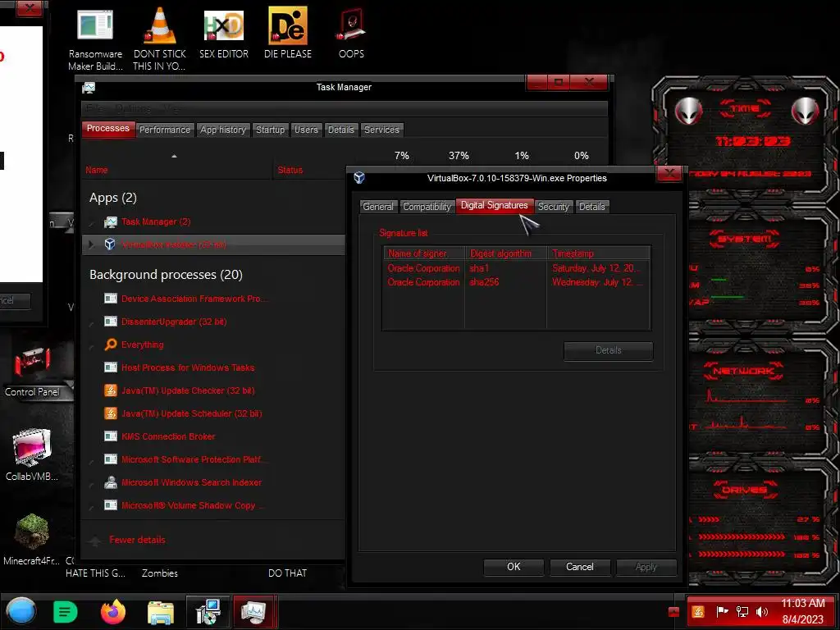Open the Details tab in Properties

tap(592, 207)
